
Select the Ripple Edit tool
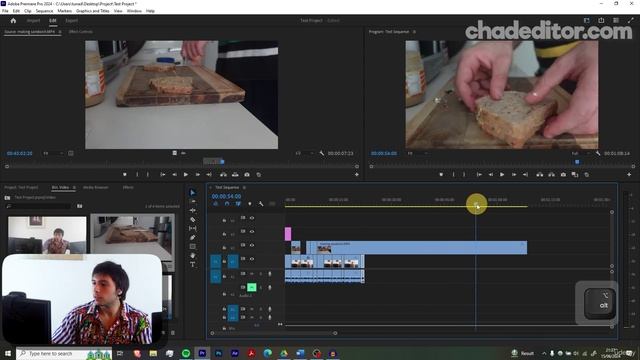click(193, 210)
